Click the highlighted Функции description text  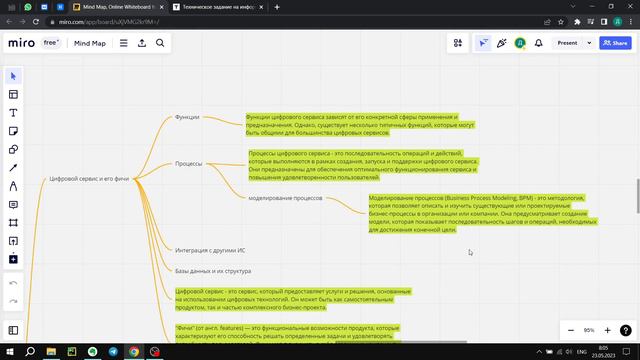360,125
